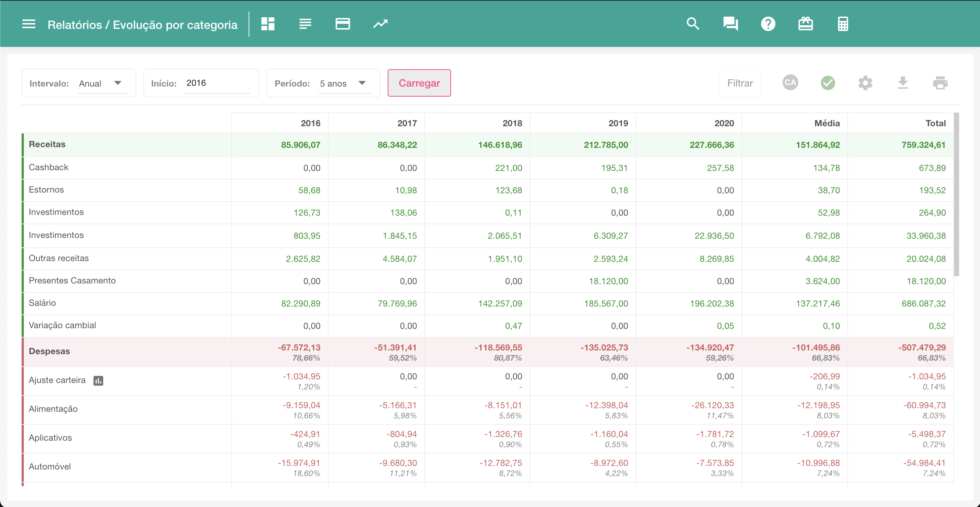The height and width of the screenshot is (507, 980).
Task: Download the report with download icon
Action: pos(903,83)
